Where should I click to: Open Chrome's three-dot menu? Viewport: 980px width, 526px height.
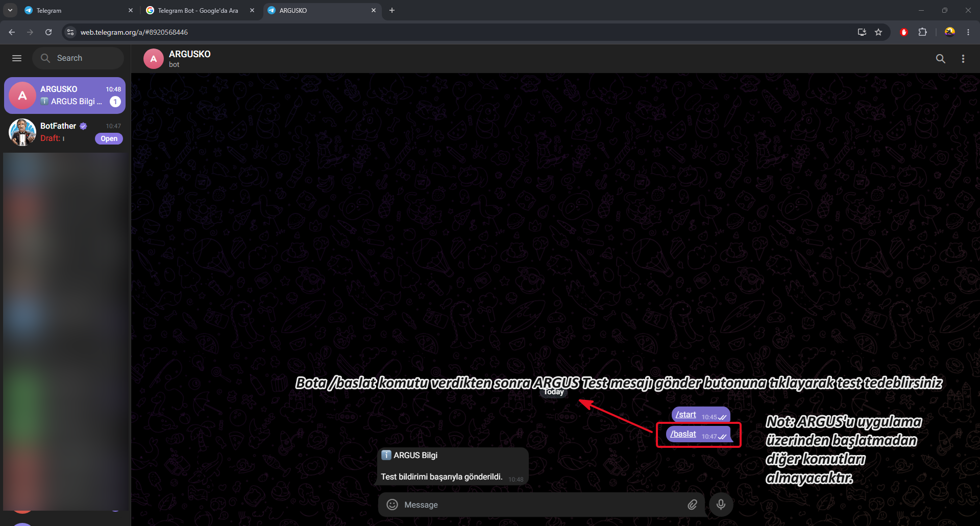968,32
